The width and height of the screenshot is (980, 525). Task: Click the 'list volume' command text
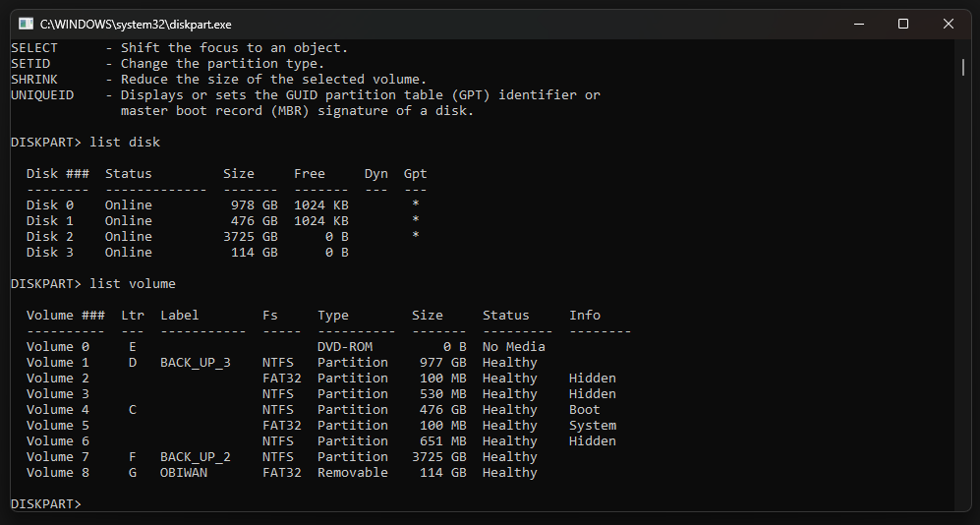[x=133, y=284]
